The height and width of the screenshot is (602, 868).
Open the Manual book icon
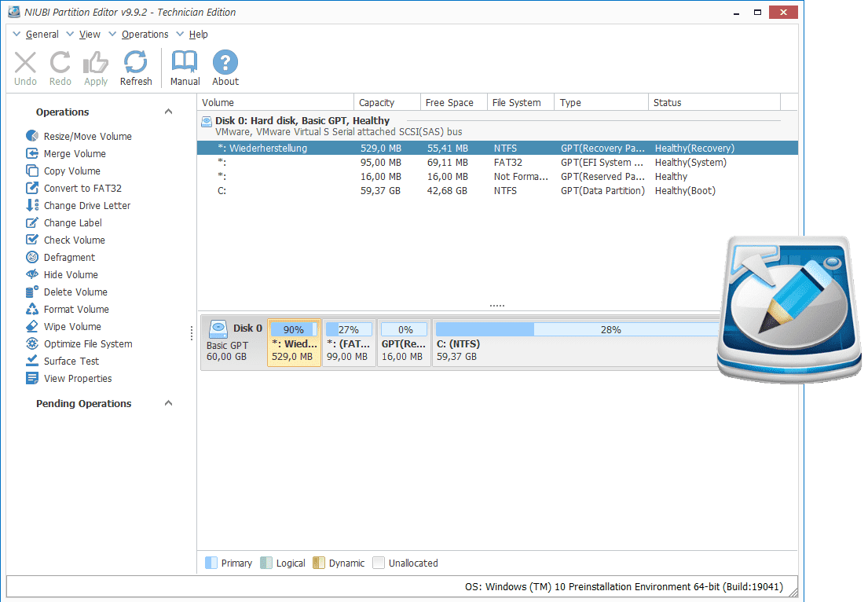pyautogui.click(x=185, y=62)
